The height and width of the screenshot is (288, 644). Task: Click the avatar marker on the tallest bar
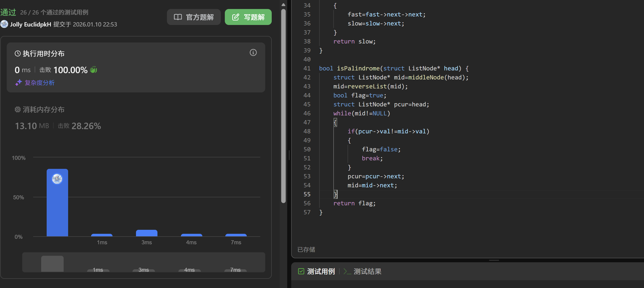[x=57, y=179]
